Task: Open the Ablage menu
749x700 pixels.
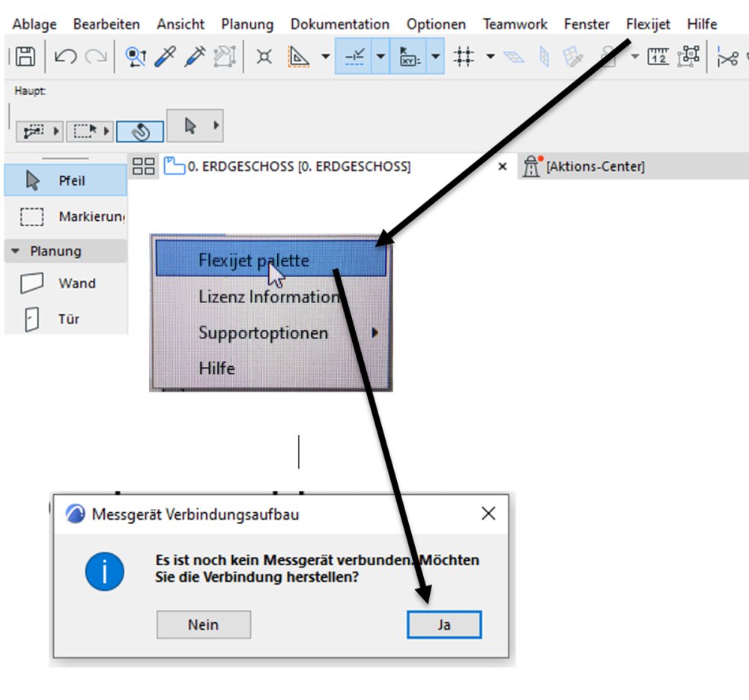Action: click(x=34, y=24)
